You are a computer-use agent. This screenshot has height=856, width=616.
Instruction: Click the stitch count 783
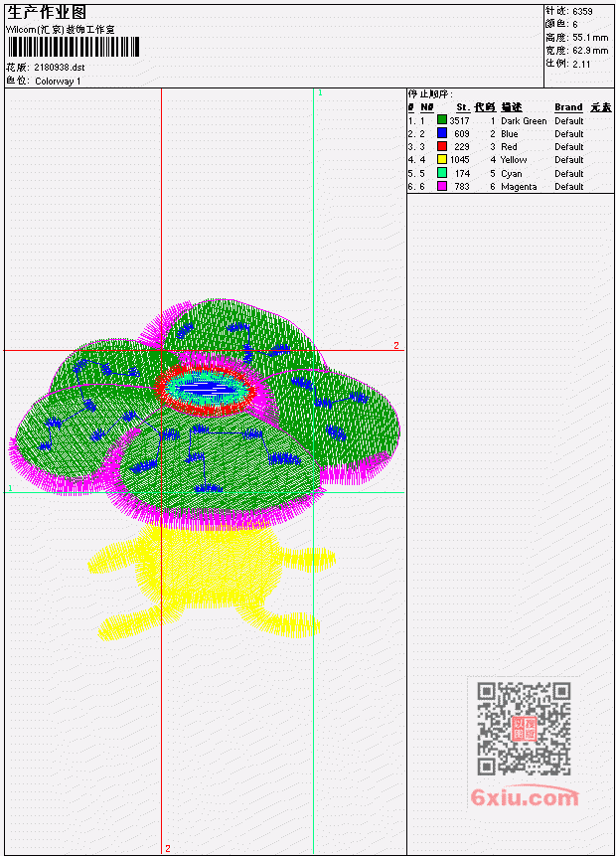tap(462, 187)
